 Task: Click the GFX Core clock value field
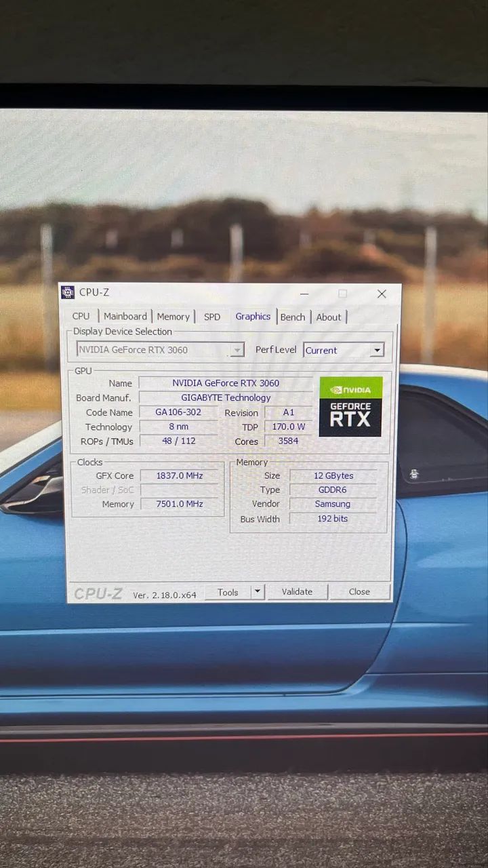(x=180, y=475)
